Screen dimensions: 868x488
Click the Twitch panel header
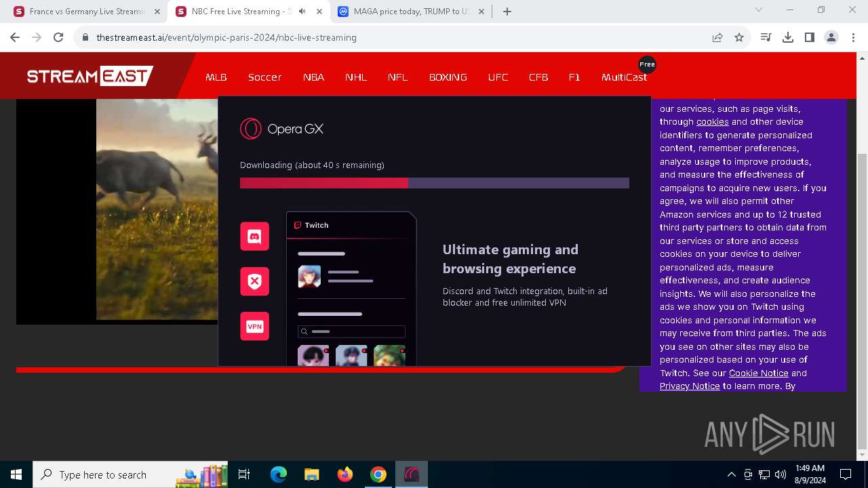click(351, 225)
